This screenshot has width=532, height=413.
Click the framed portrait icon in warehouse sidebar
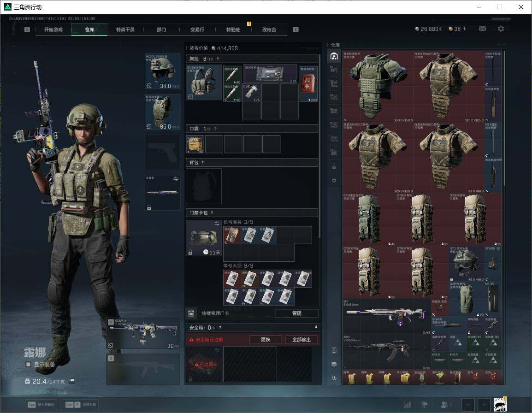[334, 350]
